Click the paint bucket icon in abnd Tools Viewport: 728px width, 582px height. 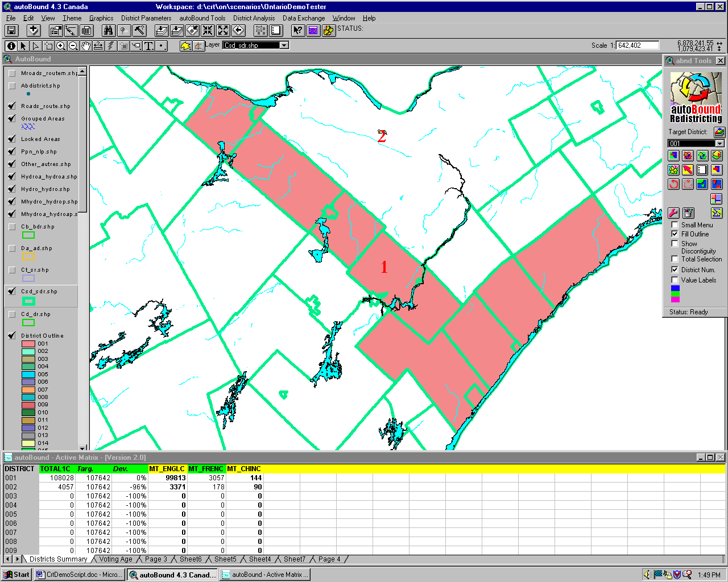point(688,213)
